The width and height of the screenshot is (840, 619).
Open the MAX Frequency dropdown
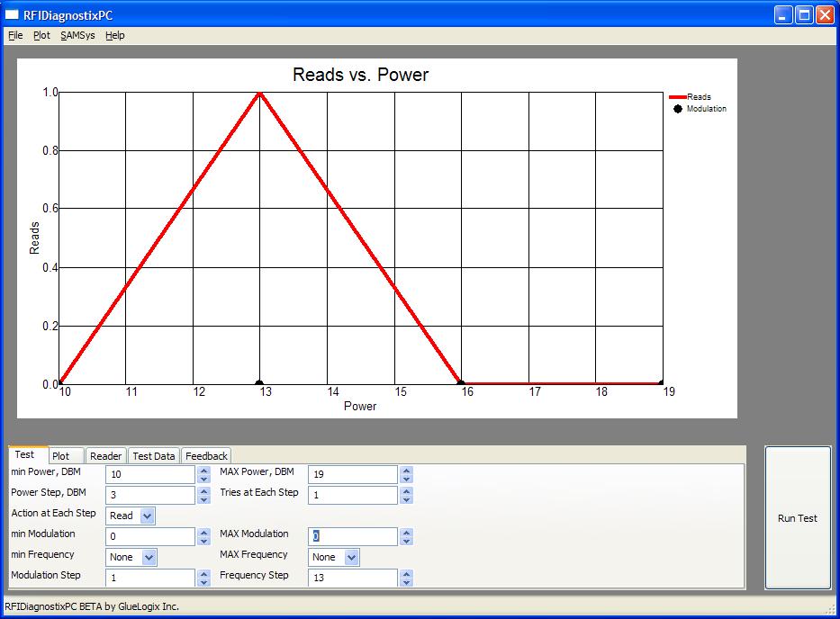tap(334, 557)
